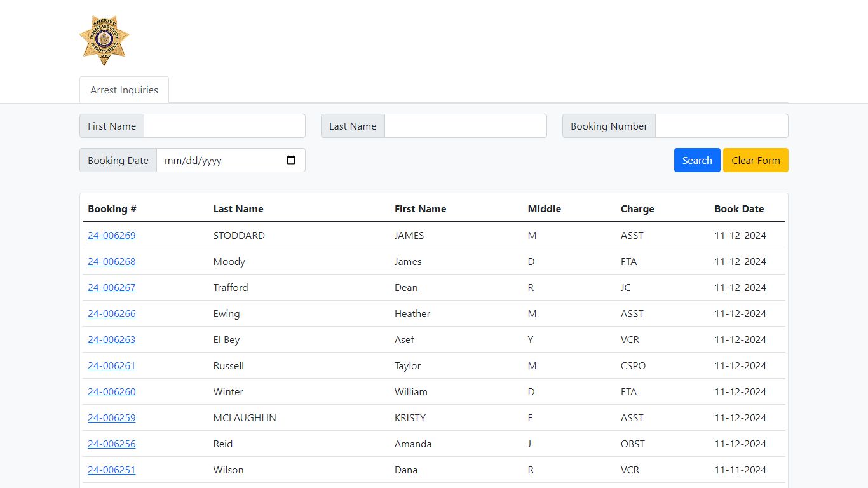The image size is (868, 488).
Task: Click the yellow Clear Form button
Action: [x=756, y=160]
